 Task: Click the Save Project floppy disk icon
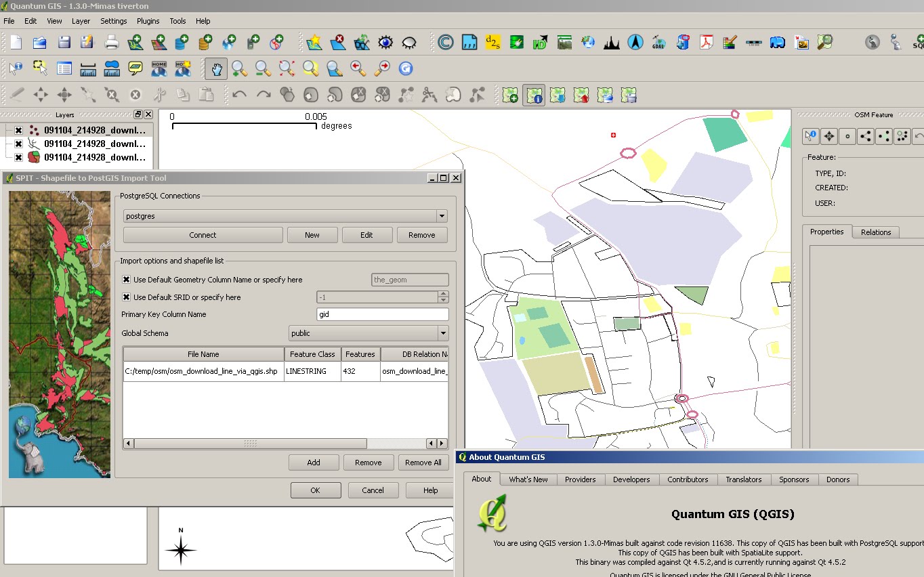[64, 43]
